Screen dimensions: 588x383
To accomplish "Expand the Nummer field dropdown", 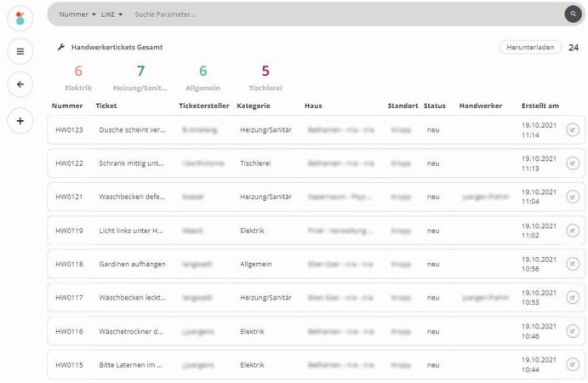I will pyautogui.click(x=77, y=14).
